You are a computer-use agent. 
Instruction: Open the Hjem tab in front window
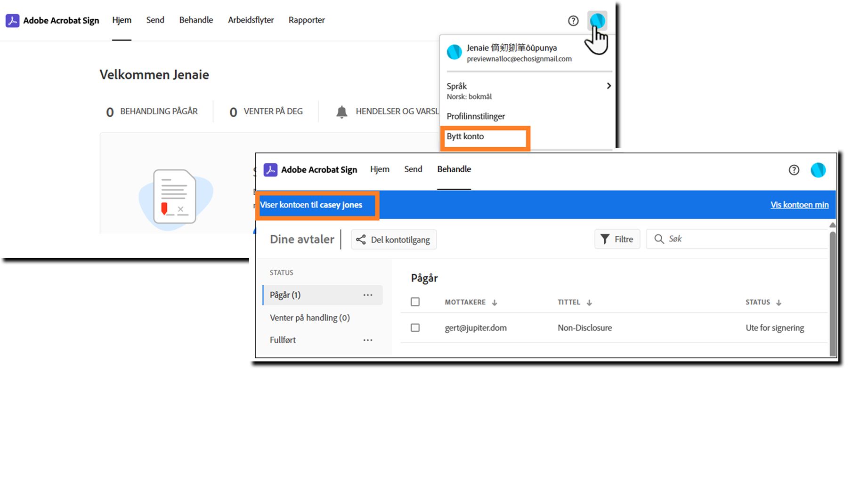380,169
